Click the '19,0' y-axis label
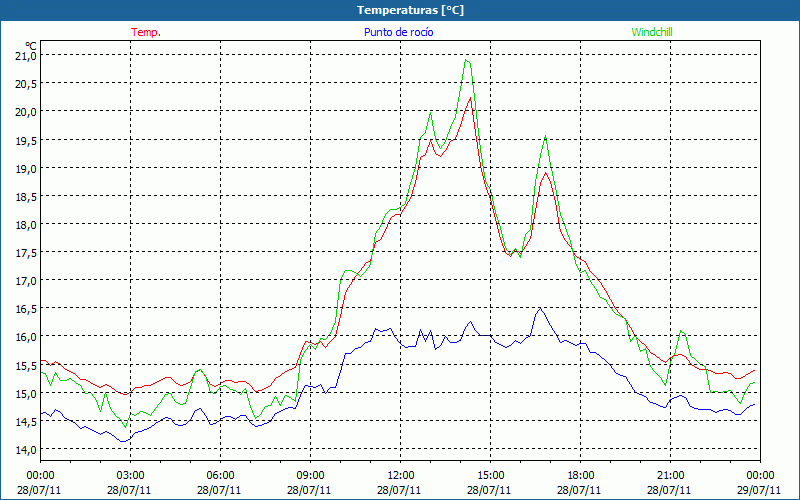 coord(26,168)
